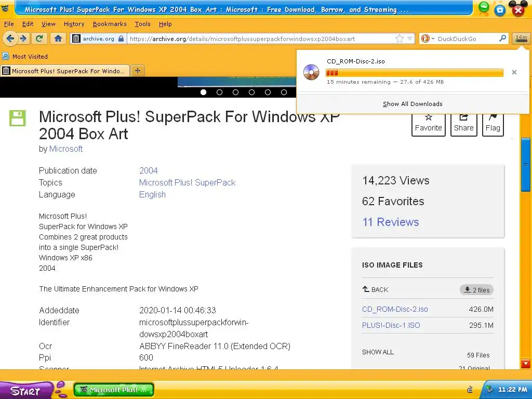
Task: Select the fifth carousel dot
Action: click(x=268, y=92)
